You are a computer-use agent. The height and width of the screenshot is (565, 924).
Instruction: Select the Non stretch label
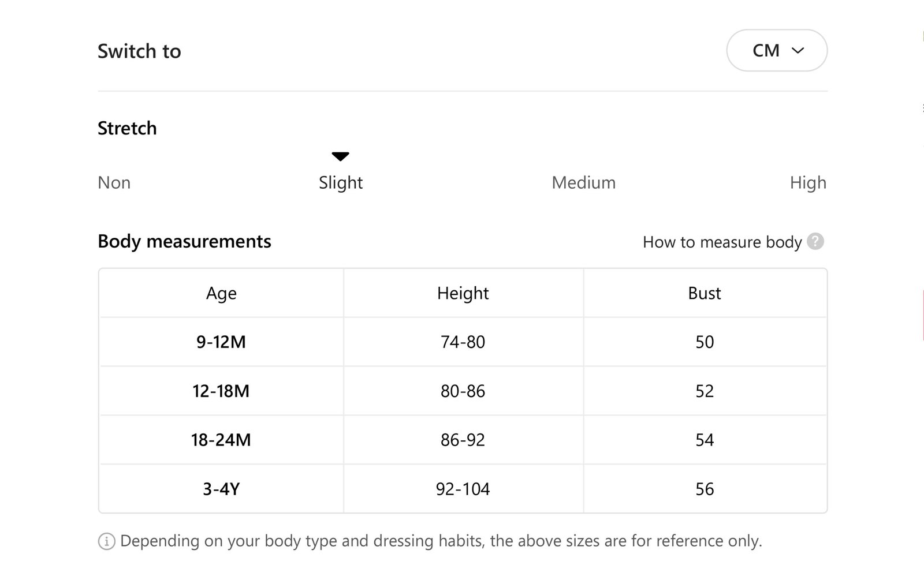[114, 182]
